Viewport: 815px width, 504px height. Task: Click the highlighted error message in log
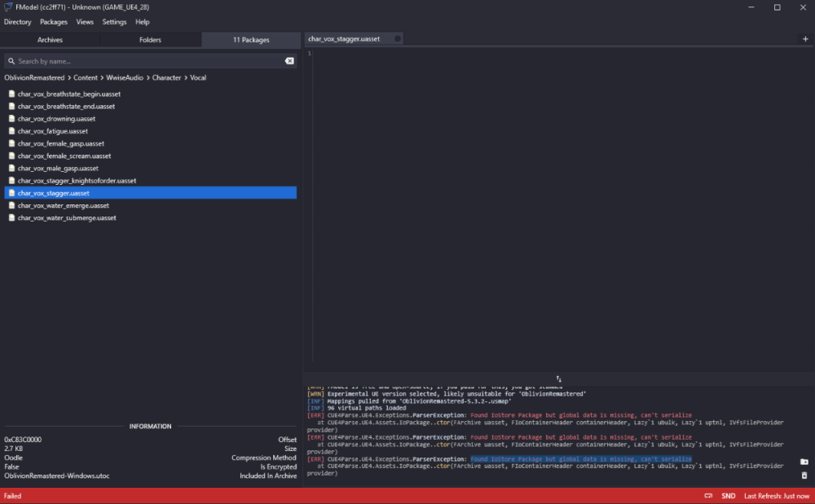(581, 459)
